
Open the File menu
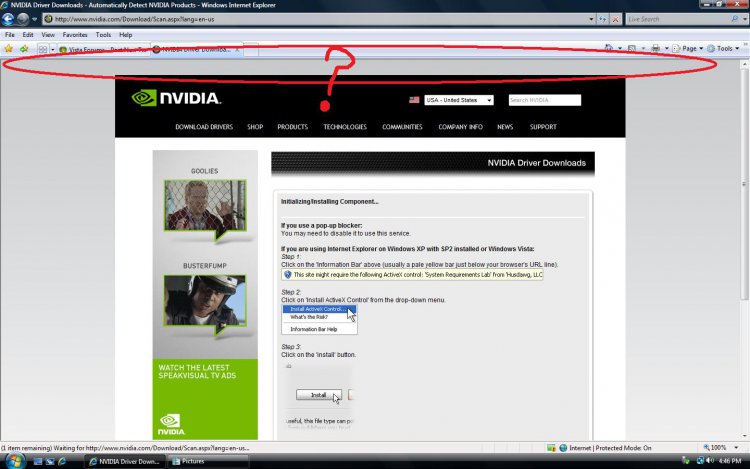[10, 35]
